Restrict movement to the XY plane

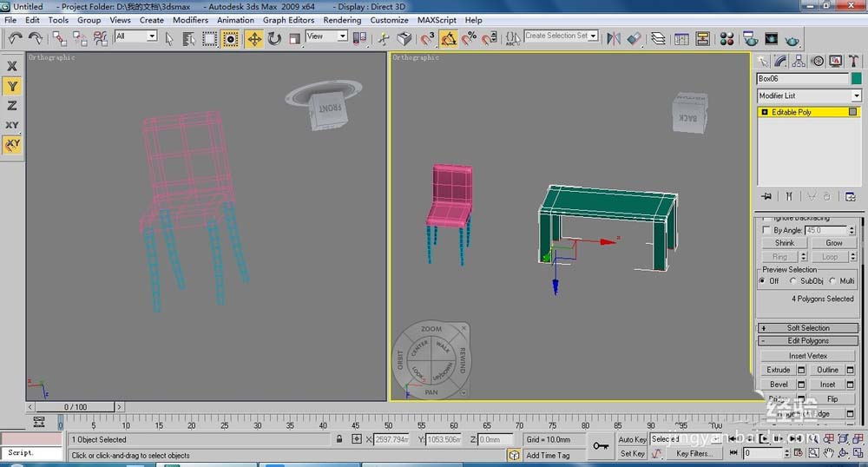(x=11, y=125)
